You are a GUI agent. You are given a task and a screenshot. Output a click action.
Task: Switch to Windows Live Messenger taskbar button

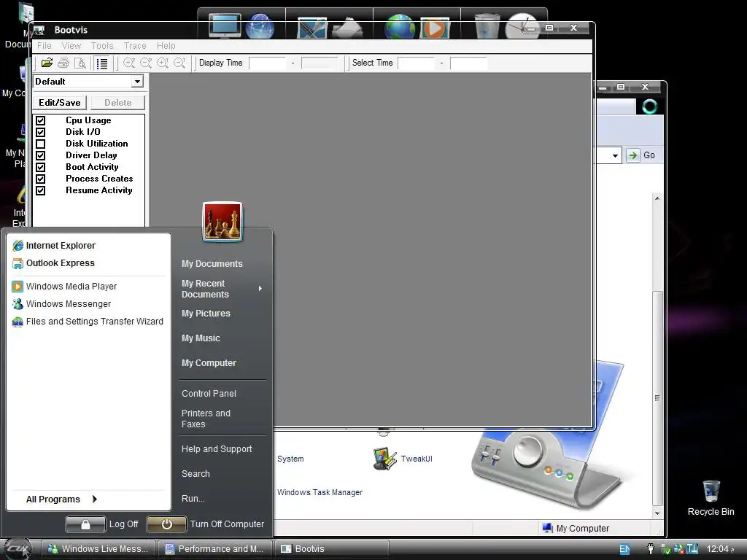pos(98,549)
